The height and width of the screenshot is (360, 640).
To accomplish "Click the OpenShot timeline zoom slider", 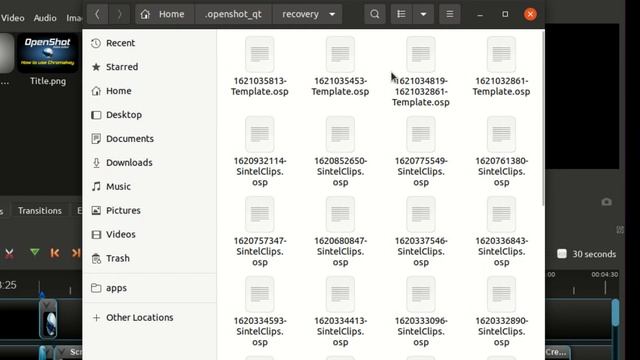I will (x=562, y=254).
